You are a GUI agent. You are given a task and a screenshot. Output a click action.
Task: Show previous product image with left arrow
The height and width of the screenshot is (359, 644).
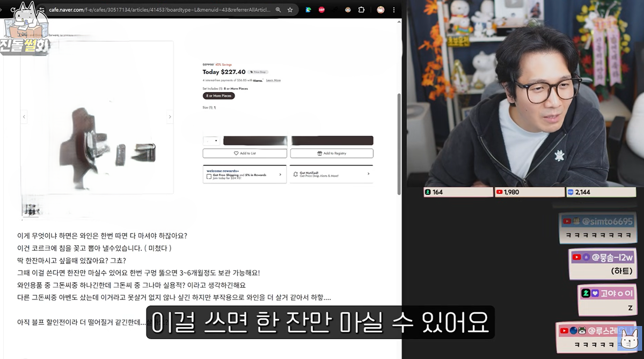point(24,117)
